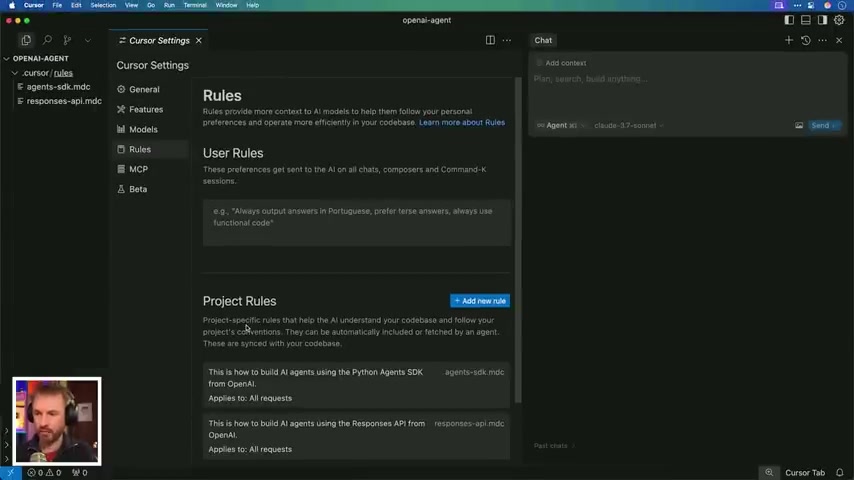
Task: Open the Window menu
Action: [226, 5]
